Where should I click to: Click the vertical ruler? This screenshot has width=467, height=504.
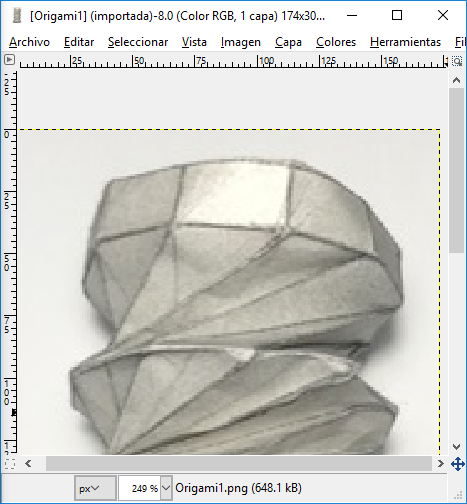coord(9,261)
